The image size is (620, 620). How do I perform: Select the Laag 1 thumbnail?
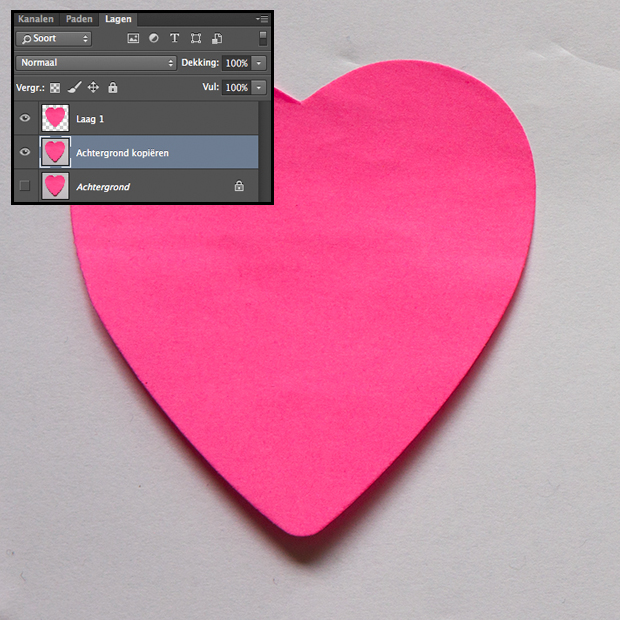click(55, 118)
